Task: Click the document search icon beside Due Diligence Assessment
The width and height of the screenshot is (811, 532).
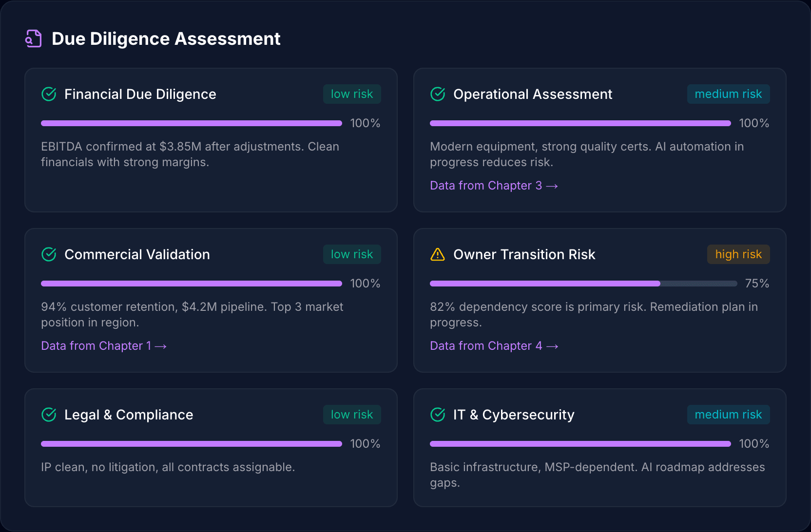Action: pyautogui.click(x=34, y=38)
